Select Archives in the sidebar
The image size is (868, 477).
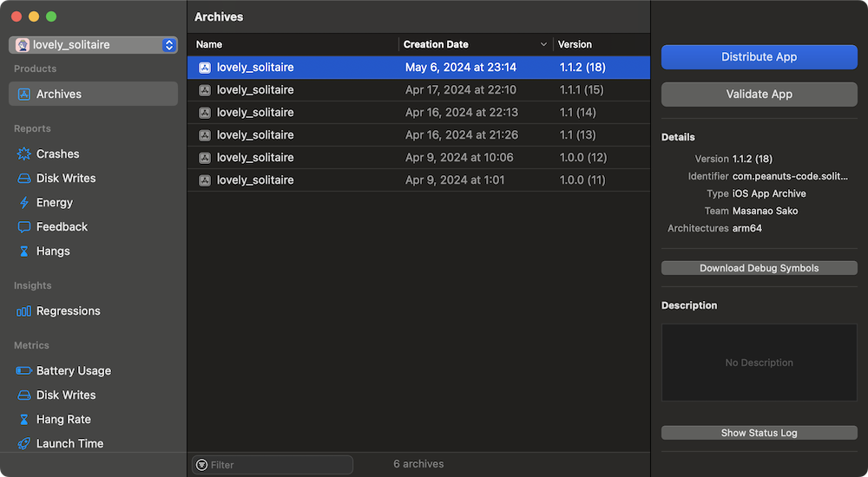[x=93, y=94]
